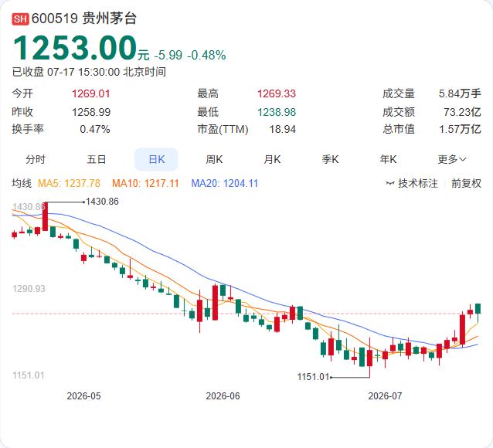Switch to the 五日 five-day tab
493x448 pixels.
[97, 159]
